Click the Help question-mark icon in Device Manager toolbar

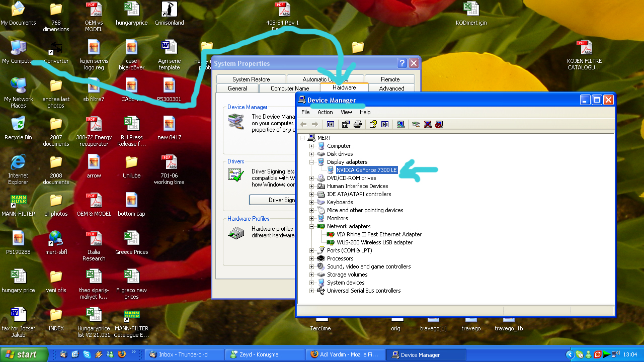coord(373,124)
